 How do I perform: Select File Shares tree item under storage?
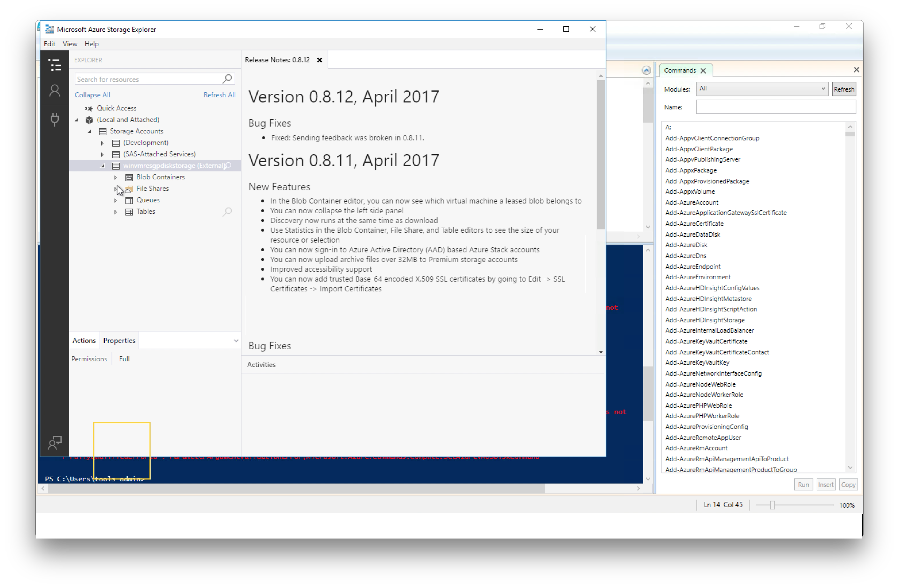[x=152, y=188]
